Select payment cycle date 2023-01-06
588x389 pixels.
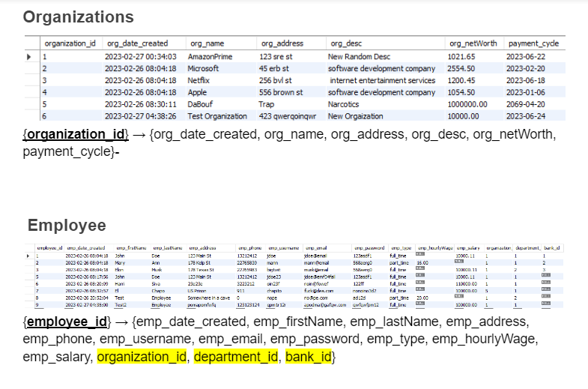coord(526,93)
